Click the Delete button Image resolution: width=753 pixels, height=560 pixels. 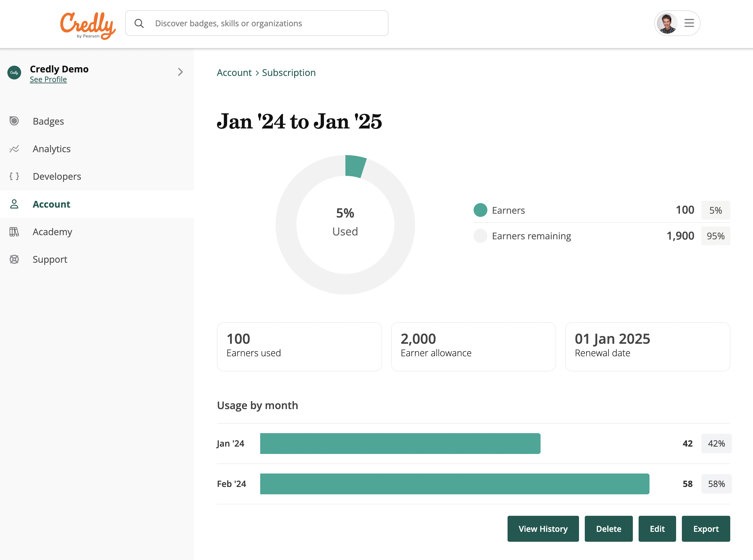point(608,529)
